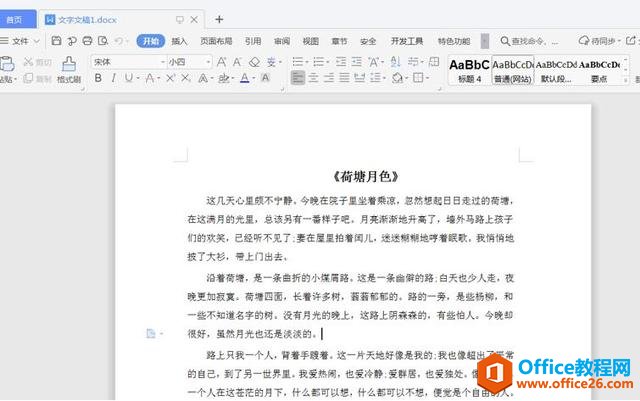
Task: Open the 页面布局 ribbon tab
Action: (x=216, y=41)
